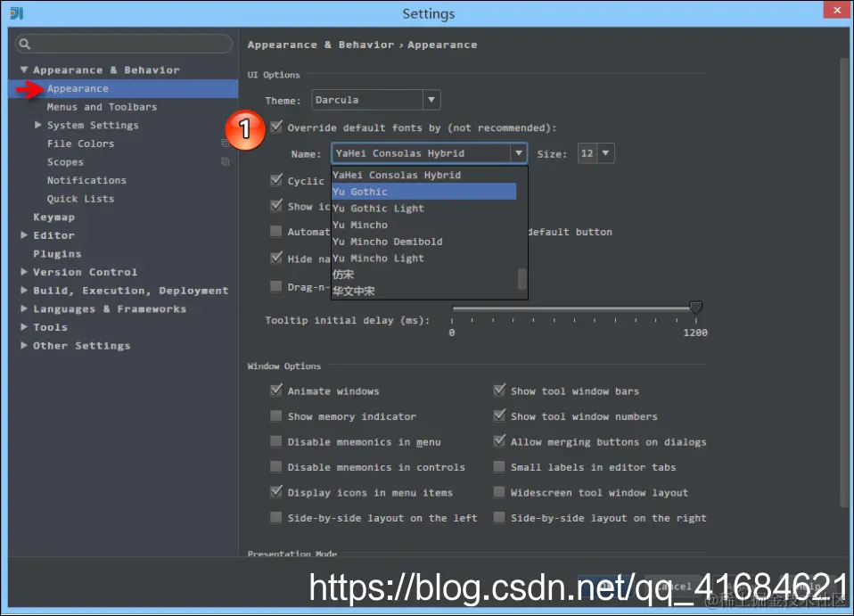
Task: Enable Side-by-side layout on the left
Action: point(276,517)
